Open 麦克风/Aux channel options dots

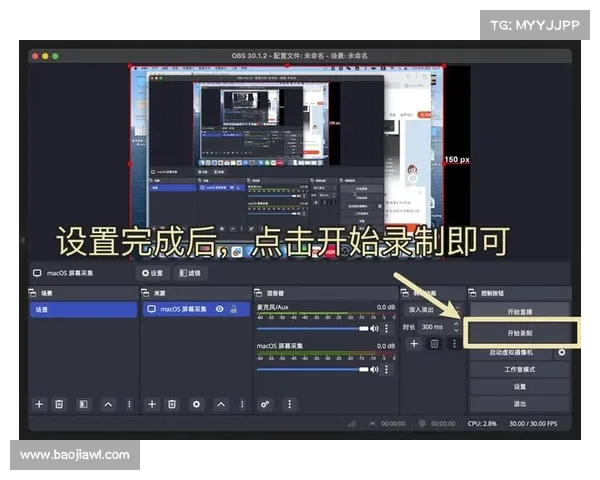[386, 328]
